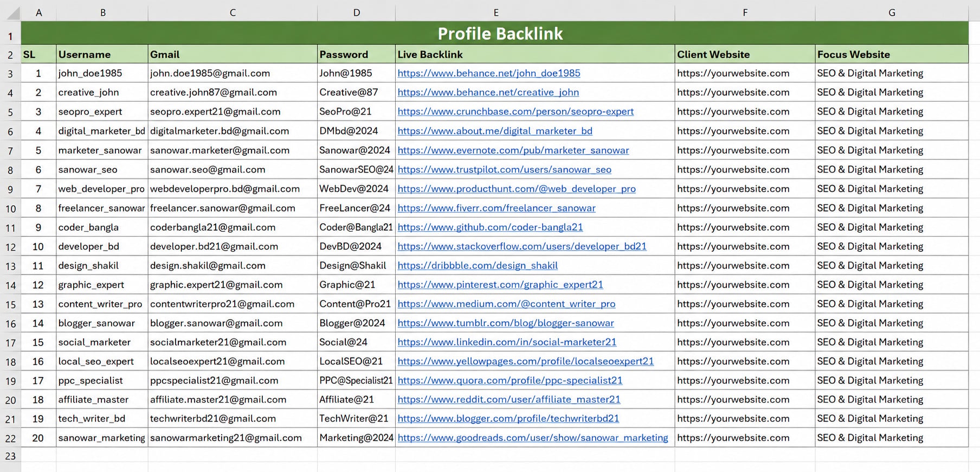Open the behance.net/john_doe1985 backlink
The height and width of the screenshot is (472, 980).
[488, 73]
